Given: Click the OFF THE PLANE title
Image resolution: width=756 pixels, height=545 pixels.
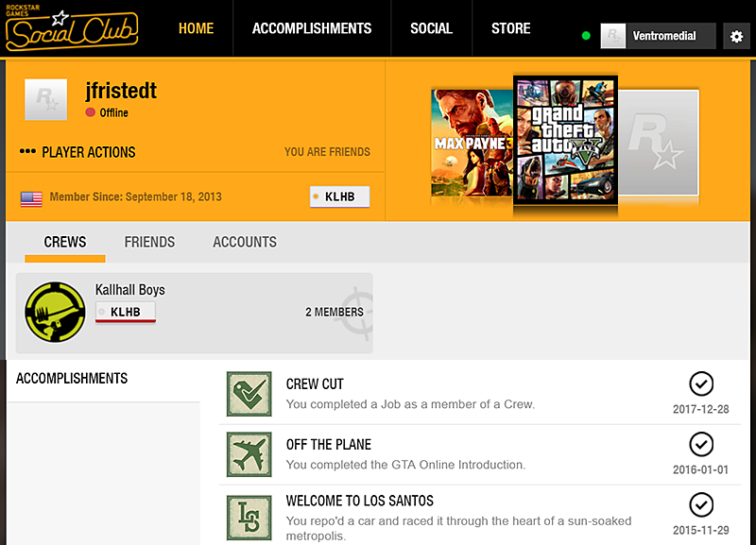Looking at the screenshot, I should point(328,444).
